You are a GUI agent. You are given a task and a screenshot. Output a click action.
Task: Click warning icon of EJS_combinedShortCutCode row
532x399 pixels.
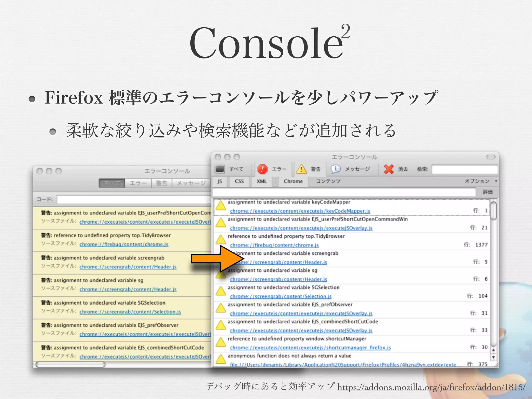tap(221, 325)
